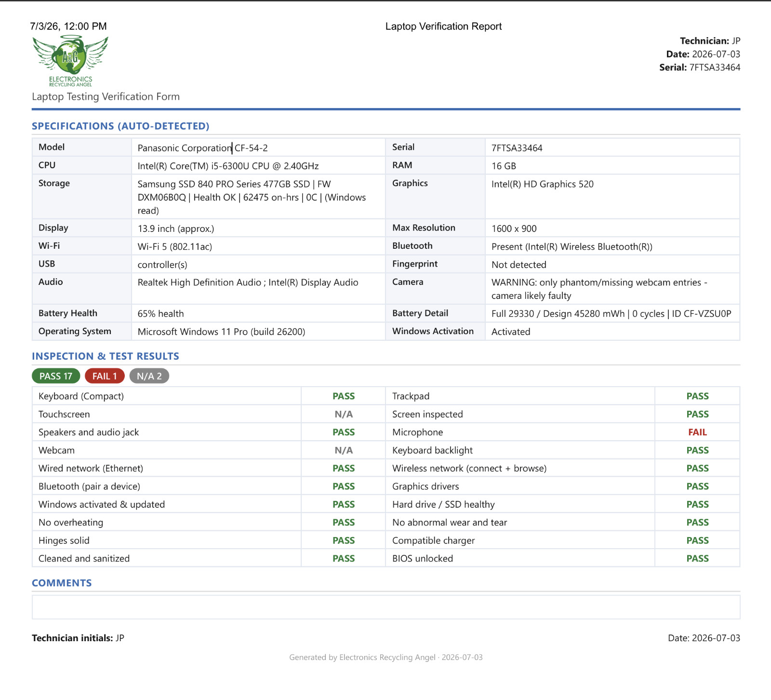Click the PASS result for Trackpad
This screenshot has width=771, height=700.
coord(697,396)
